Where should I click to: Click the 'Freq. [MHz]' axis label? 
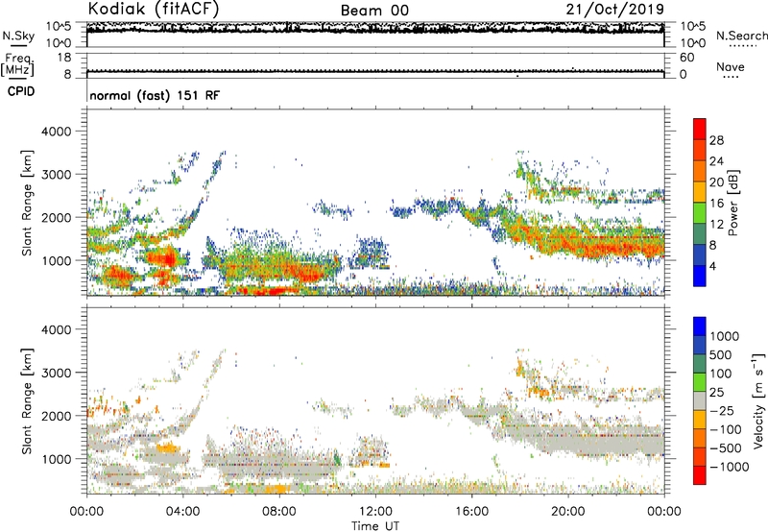[x=17, y=65]
